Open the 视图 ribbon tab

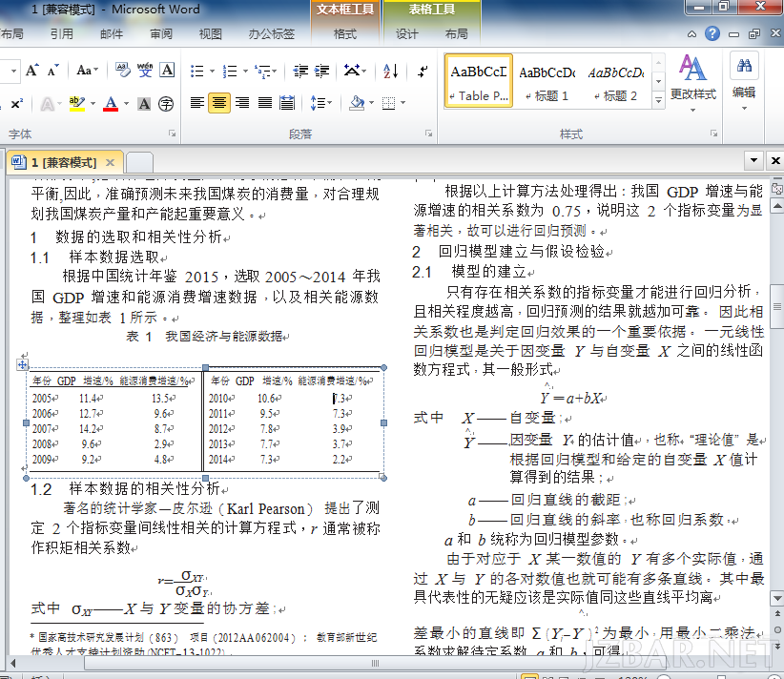210,34
